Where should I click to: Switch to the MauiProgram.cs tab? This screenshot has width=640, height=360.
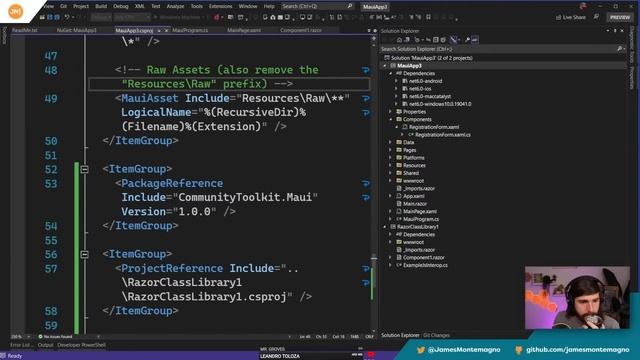coord(190,30)
